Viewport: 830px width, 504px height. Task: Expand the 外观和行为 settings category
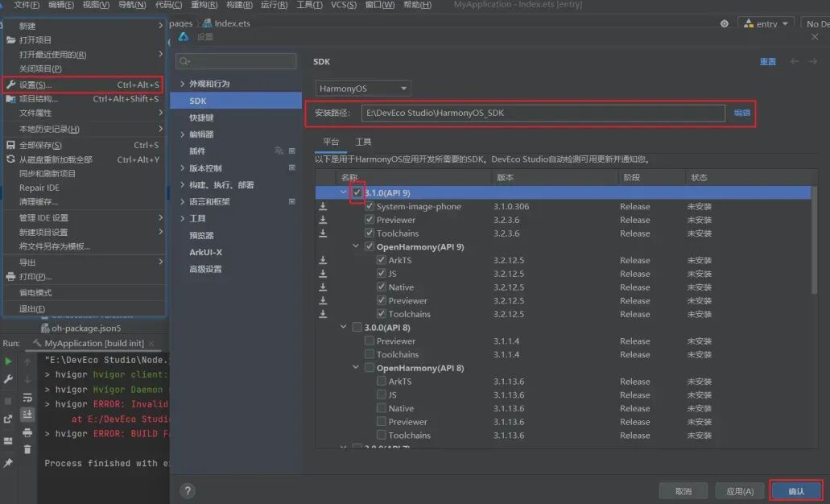tap(183, 84)
